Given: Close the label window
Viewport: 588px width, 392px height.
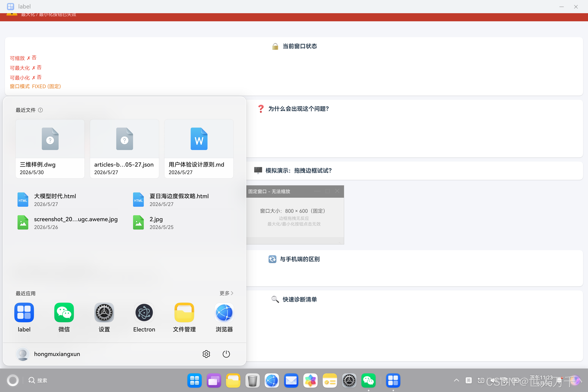Looking at the screenshot, I should (576, 7).
